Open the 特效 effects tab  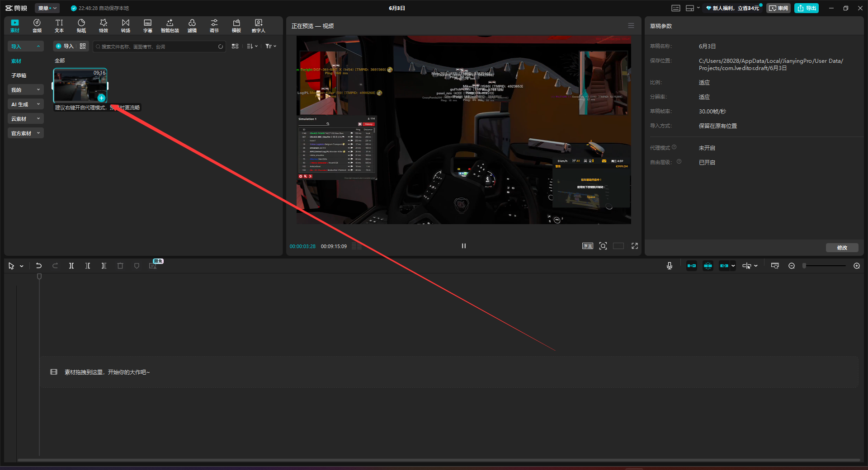104,26
